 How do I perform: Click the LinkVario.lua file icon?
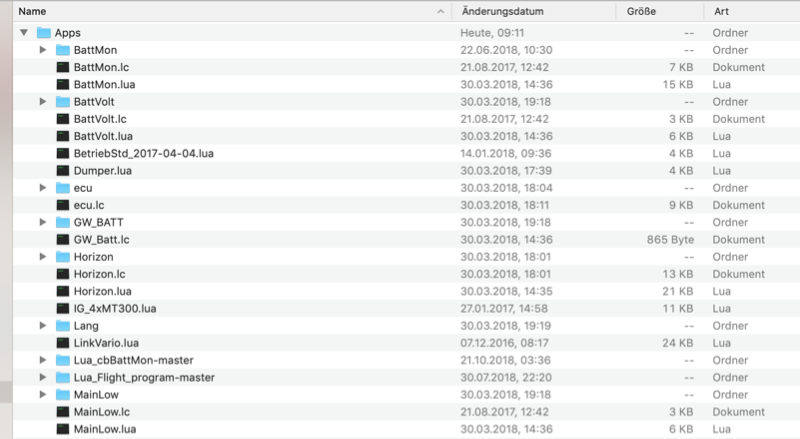coord(63,343)
